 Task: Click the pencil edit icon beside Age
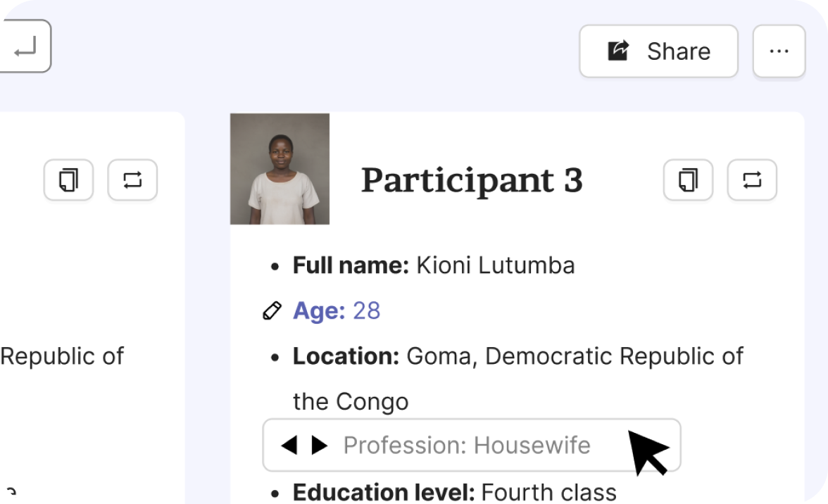click(x=272, y=310)
